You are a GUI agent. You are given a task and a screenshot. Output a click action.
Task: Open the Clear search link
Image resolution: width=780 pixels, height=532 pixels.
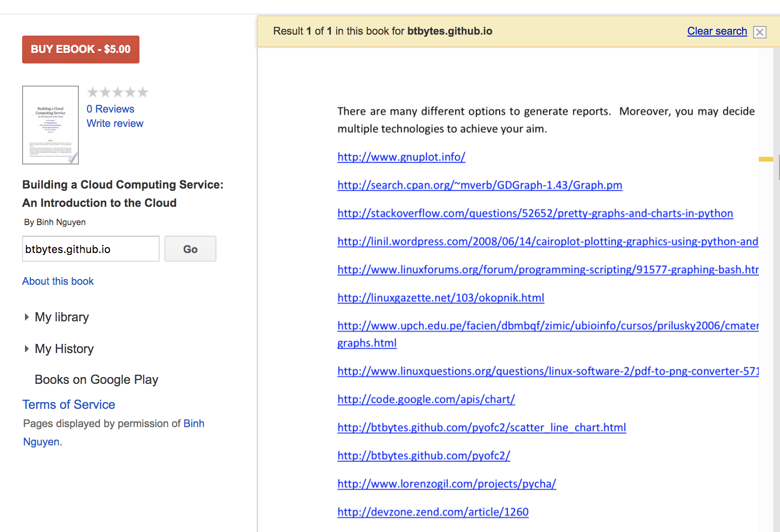(717, 31)
